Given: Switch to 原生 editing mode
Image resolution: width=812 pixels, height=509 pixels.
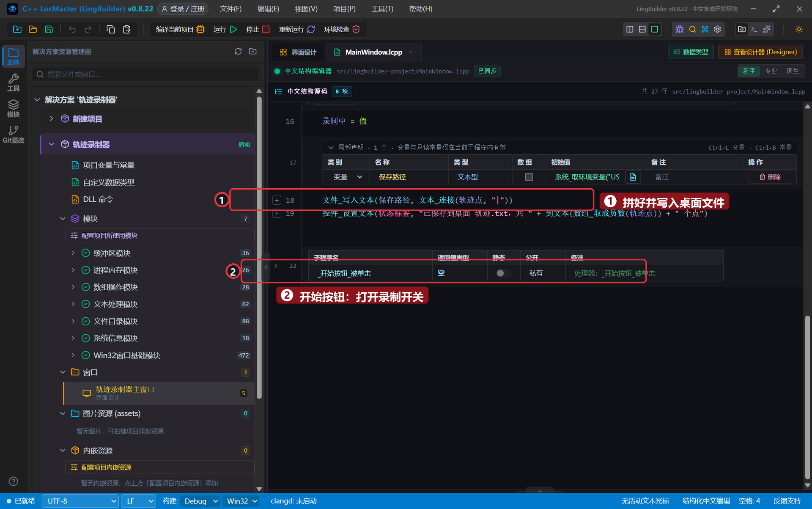Looking at the screenshot, I should 793,71.
